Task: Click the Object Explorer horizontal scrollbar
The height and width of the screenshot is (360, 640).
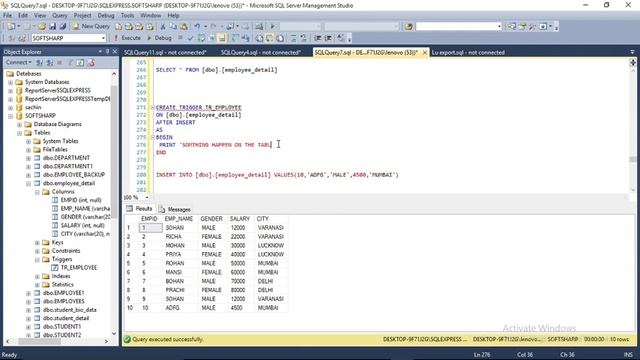Action: pyautogui.click(x=57, y=341)
